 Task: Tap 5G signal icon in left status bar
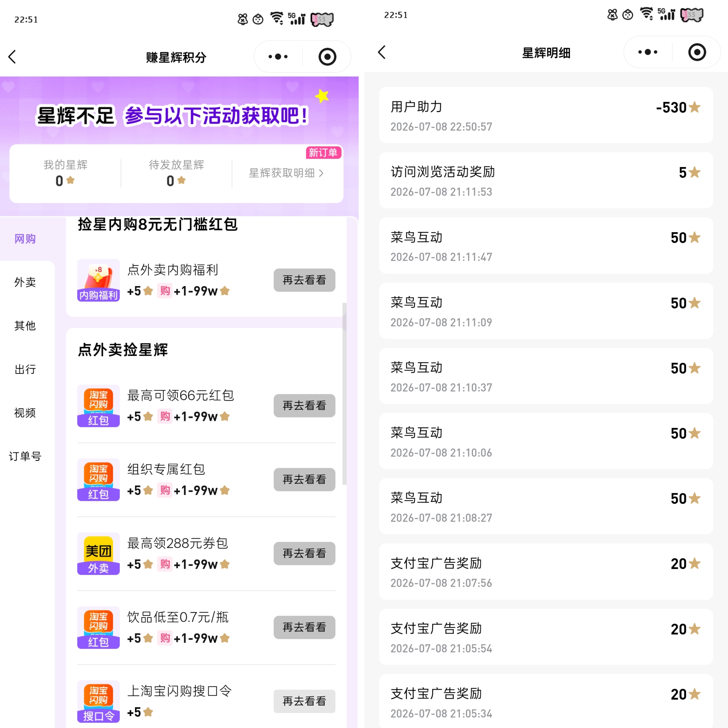[x=297, y=18]
